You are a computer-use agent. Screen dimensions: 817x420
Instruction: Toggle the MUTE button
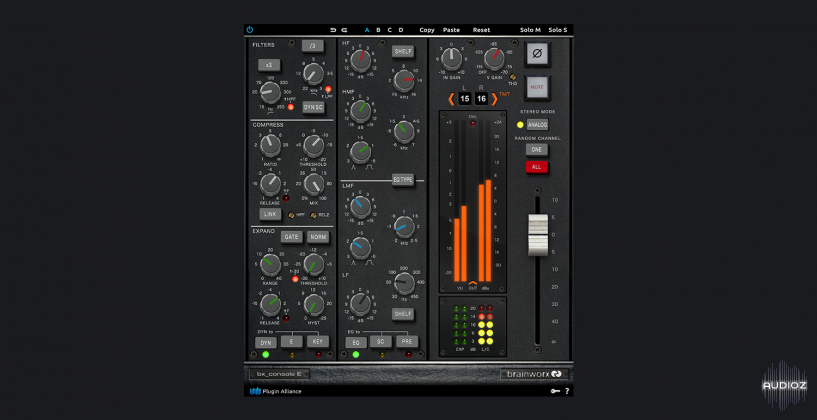pos(537,88)
